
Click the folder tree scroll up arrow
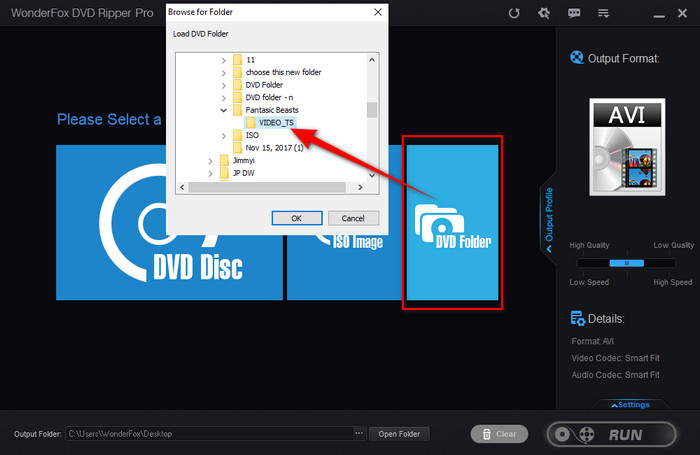click(372, 59)
